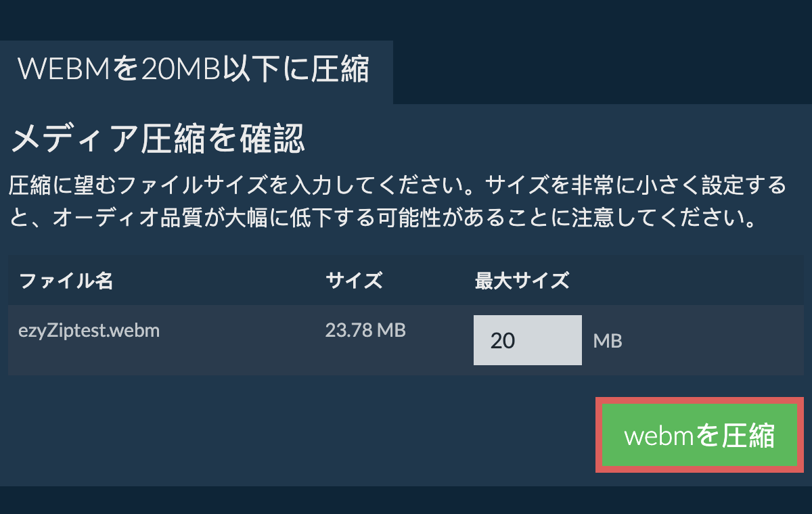
Task: Click the MB unit label beside the input
Action: (x=608, y=341)
